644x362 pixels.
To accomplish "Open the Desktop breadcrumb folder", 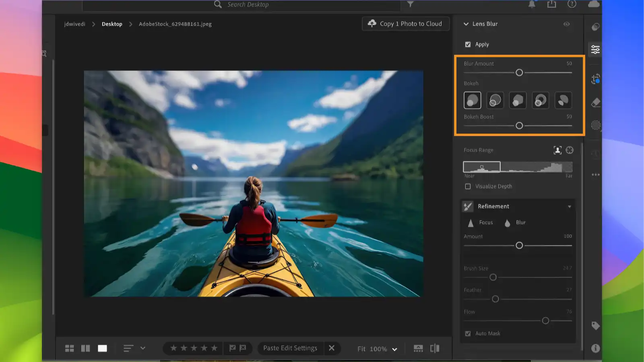I will 112,24.
